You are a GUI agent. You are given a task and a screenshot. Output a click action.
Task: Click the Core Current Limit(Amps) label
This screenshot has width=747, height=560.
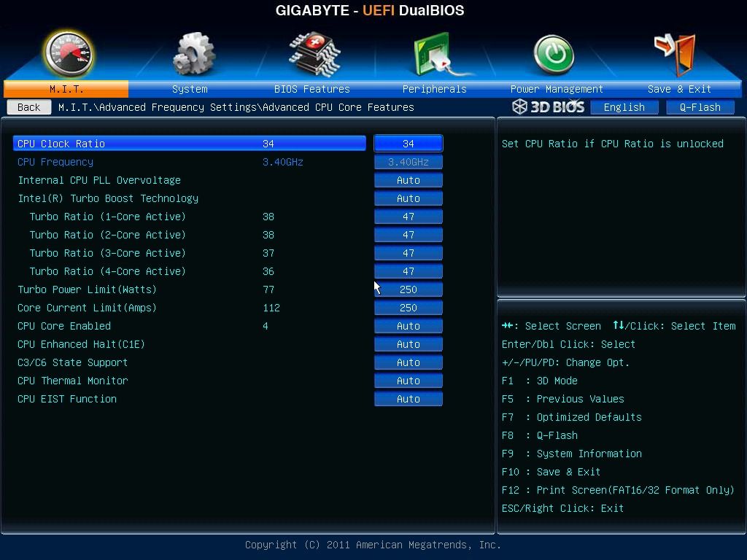88,308
